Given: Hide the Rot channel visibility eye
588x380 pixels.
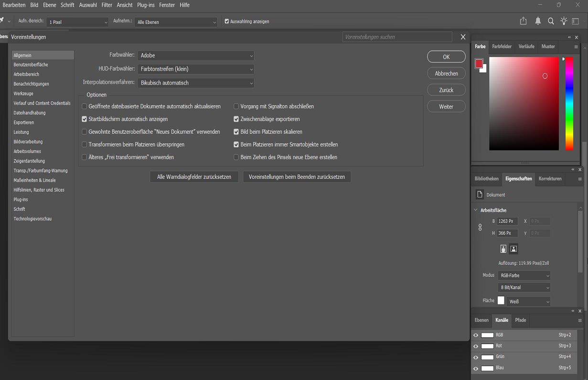Looking at the screenshot, I should click(x=475, y=346).
